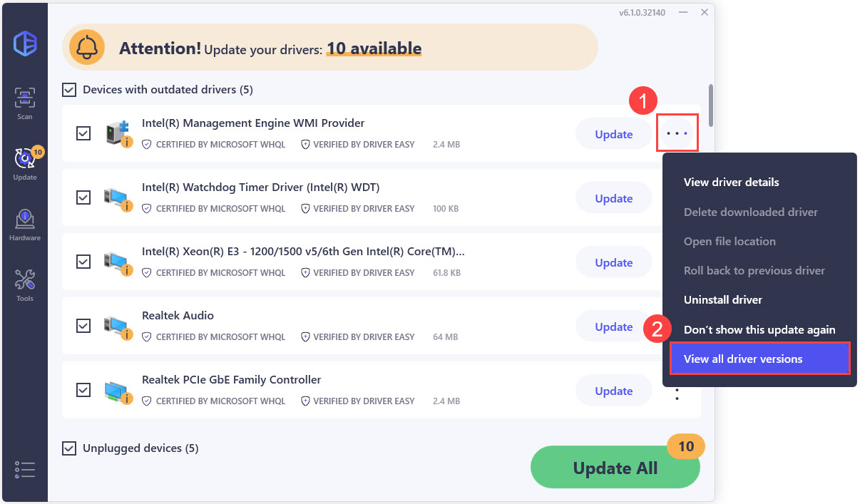Toggle Devices with outdated drivers checkbox

(69, 90)
